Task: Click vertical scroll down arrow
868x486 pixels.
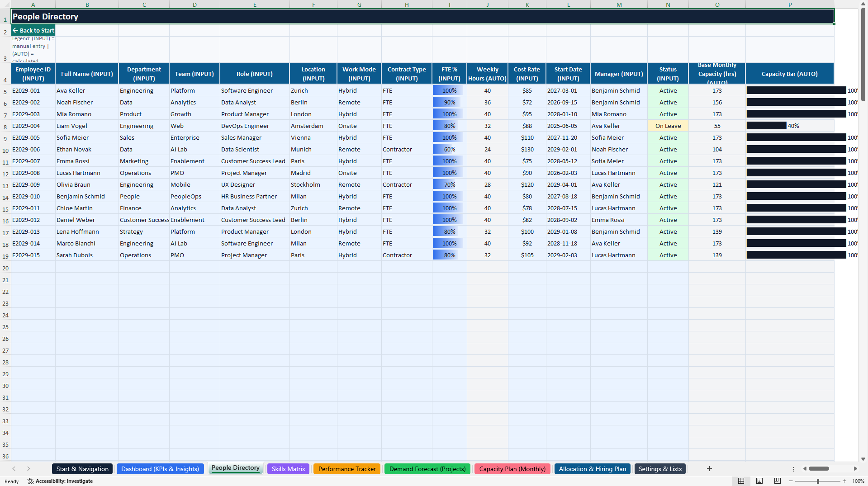Action: coord(863,459)
